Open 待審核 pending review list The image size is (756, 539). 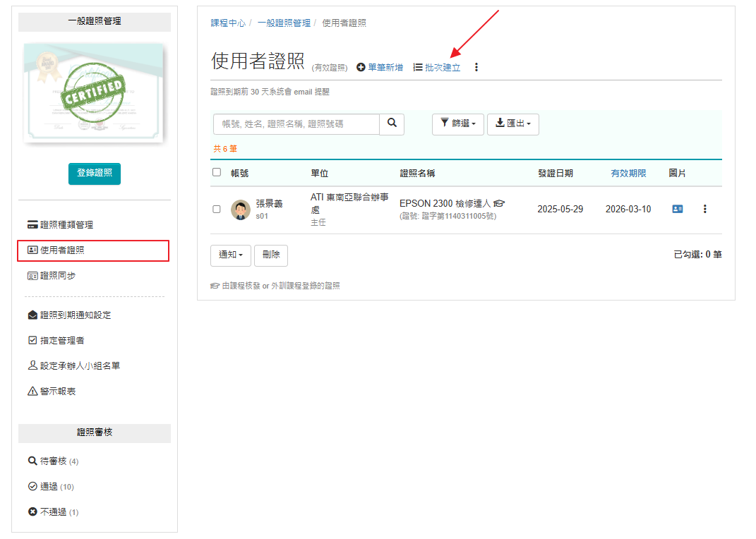click(x=53, y=461)
